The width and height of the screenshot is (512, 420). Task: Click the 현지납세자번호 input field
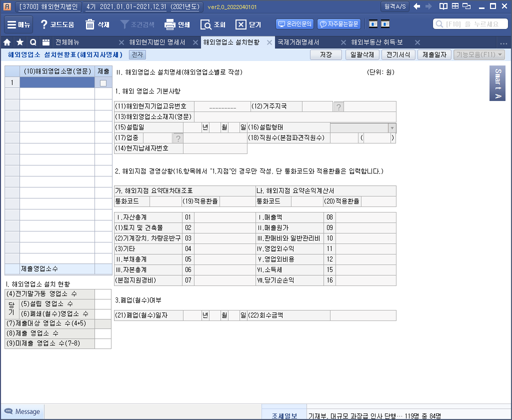coord(215,148)
